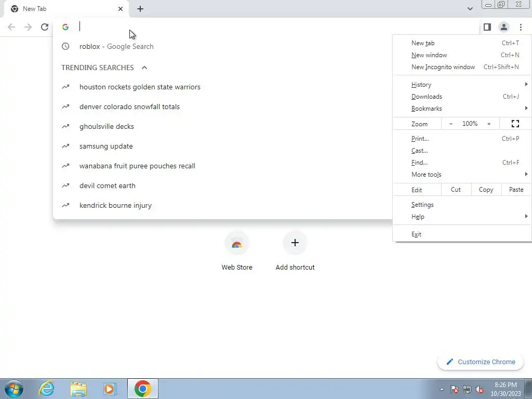The image size is (532, 399).
Task: Click trending icon beside houston rockets
Action: [x=65, y=87]
